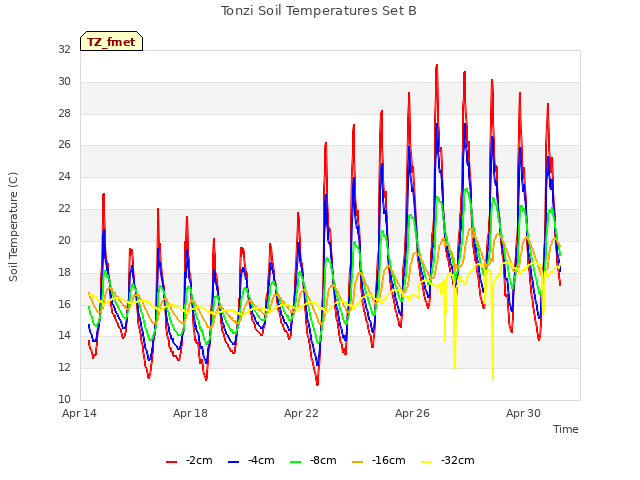Click the blue -4cm legend color marker
640x480 pixels.
coord(233,462)
